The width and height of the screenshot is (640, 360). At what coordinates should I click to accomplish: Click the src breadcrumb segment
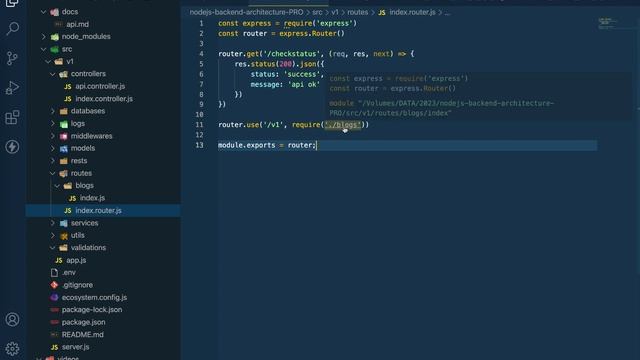pyautogui.click(x=317, y=12)
